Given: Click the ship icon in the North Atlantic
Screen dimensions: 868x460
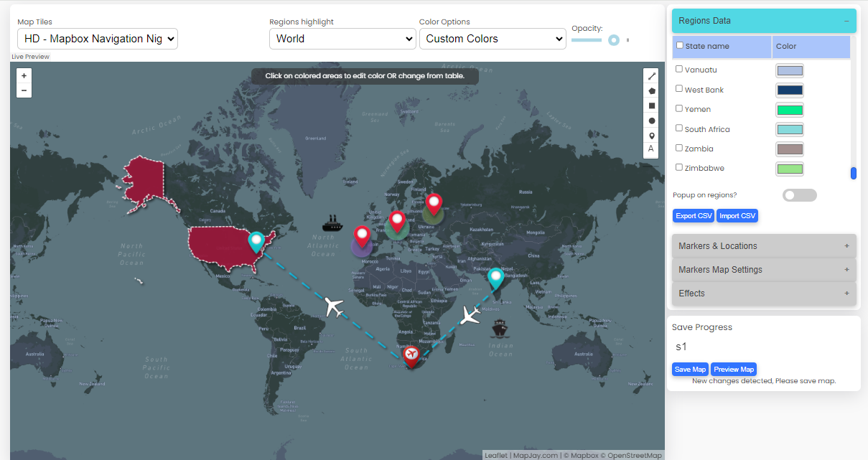Looking at the screenshot, I should (x=332, y=222).
